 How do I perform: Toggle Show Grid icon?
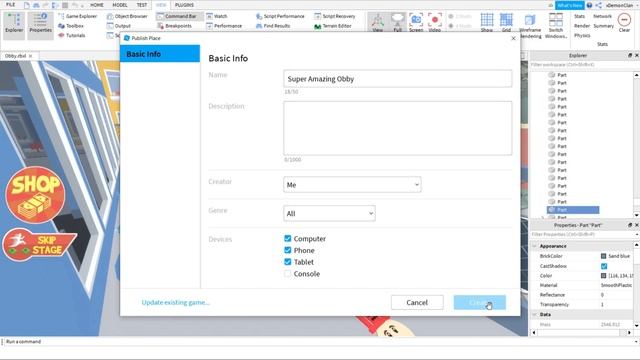point(487,22)
